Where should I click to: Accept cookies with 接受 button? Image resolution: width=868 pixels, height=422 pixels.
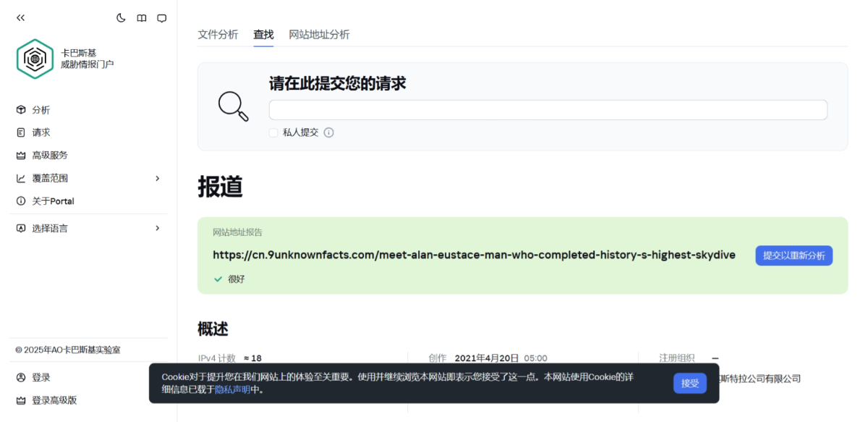690,383
